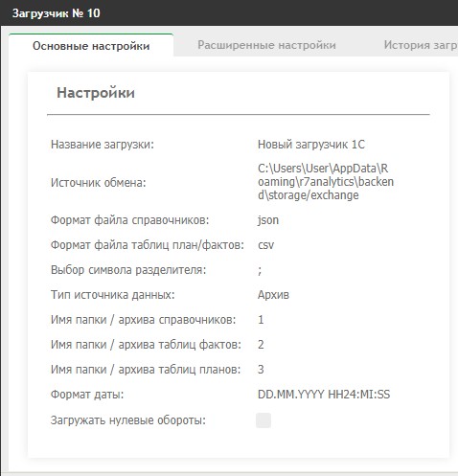Click the Имя папки / архива таблиц фактов label

pos(146,345)
